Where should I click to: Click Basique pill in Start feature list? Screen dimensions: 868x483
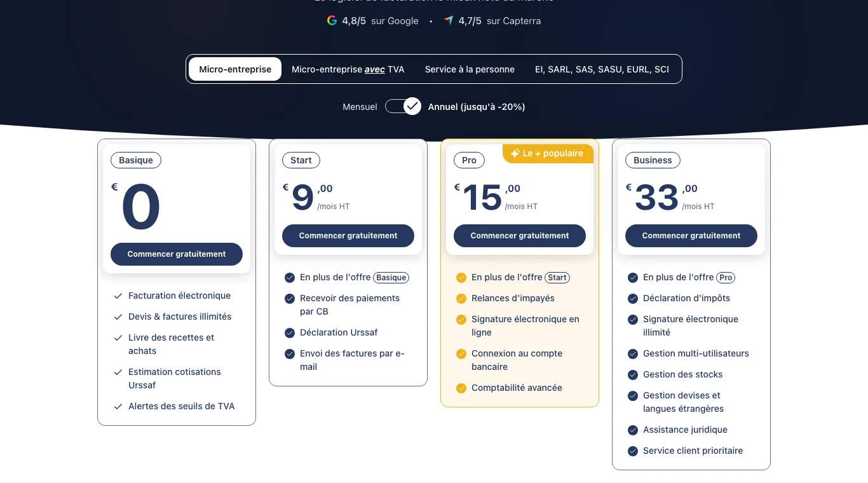point(391,278)
